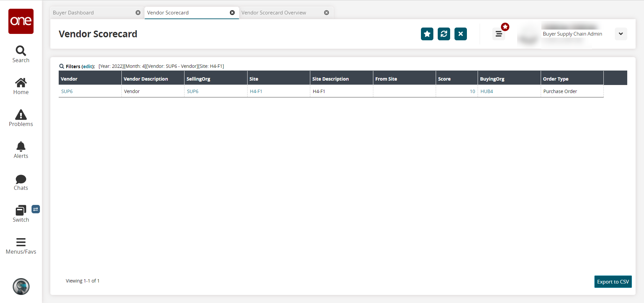Open the SUP6 vendor link
This screenshot has height=303, width=644.
[x=67, y=91]
